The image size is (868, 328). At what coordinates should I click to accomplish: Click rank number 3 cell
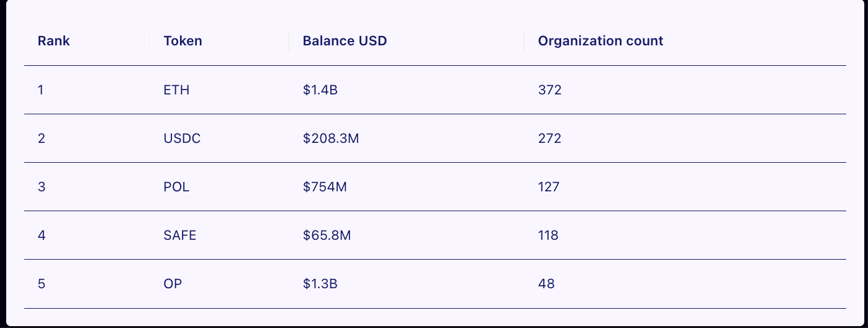point(41,187)
